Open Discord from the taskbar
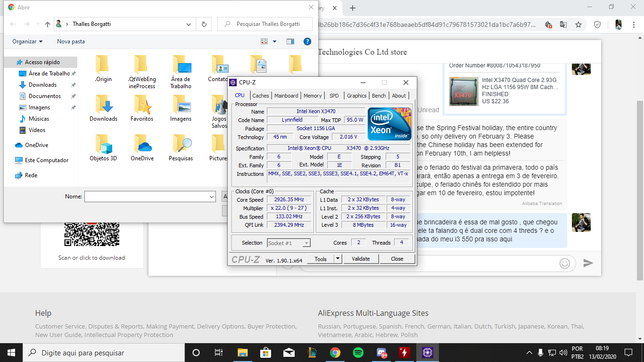The width and height of the screenshot is (644, 362). pos(381,353)
